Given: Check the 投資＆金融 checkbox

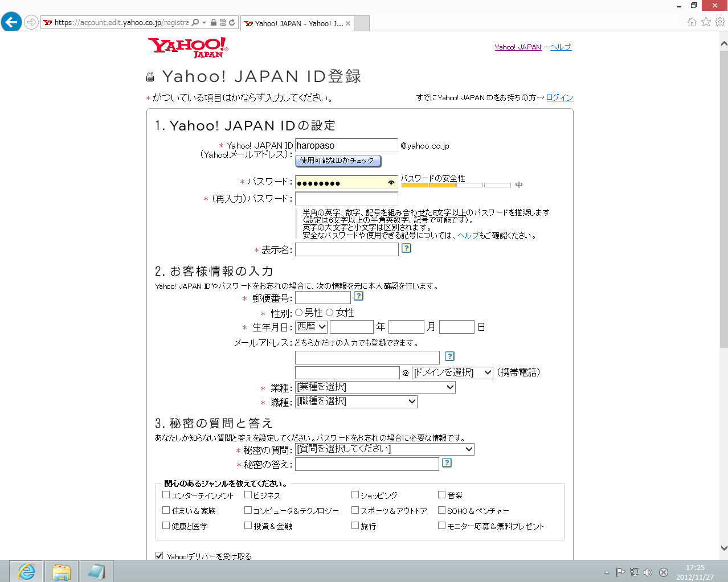Looking at the screenshot, I should (x=248, y=526).
